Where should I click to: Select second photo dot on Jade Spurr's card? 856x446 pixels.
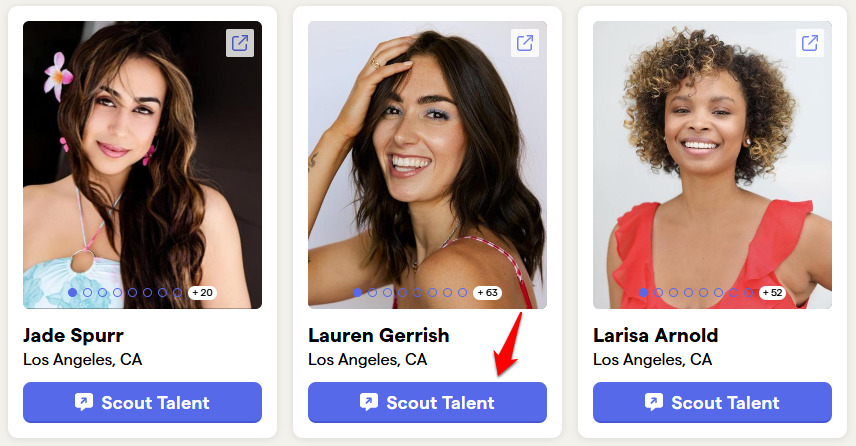87,293
